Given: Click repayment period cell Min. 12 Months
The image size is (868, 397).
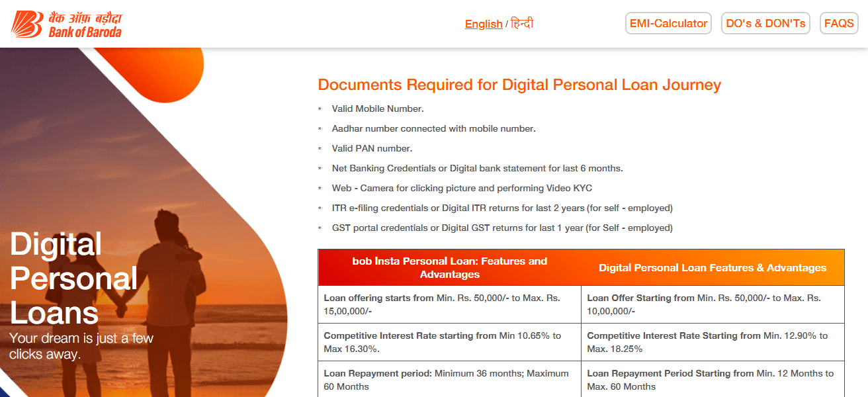Looking at the screenshot, I should click(713, 379).
